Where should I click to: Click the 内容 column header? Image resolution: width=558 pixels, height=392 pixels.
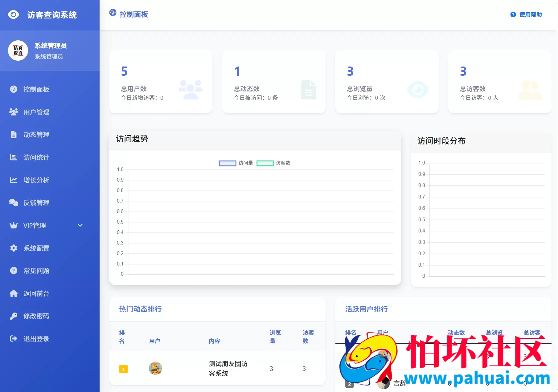pos(214,341)
